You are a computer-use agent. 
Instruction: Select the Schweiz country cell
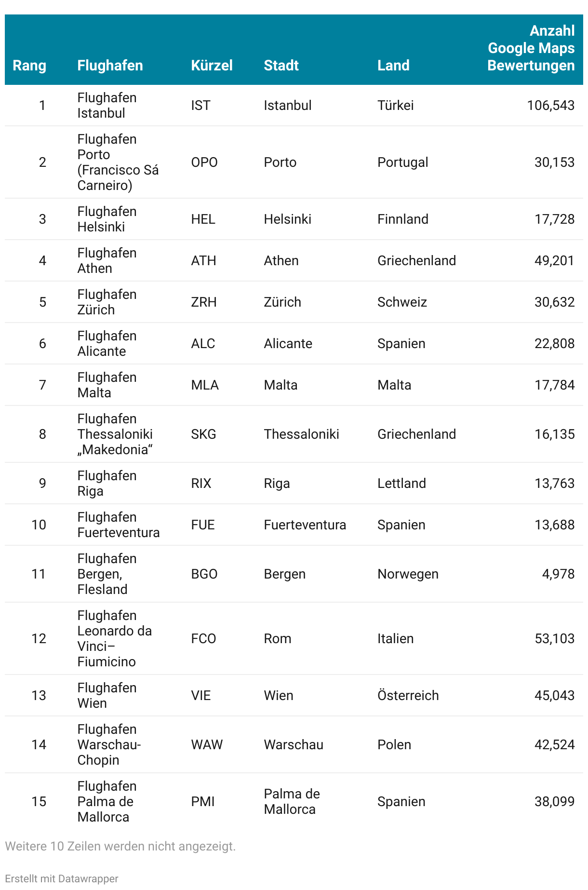pos(402,302)
